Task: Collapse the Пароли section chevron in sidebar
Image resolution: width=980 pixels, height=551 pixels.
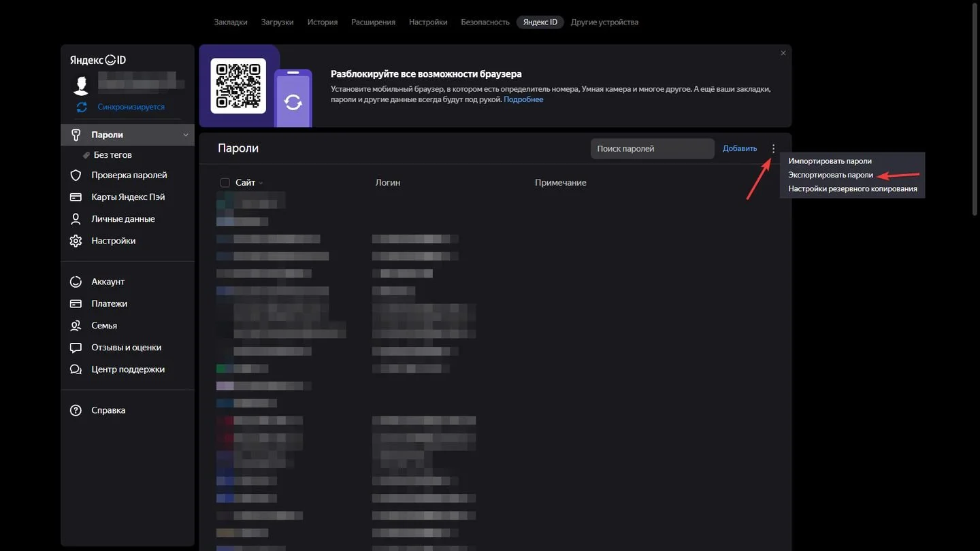Action: (x=186, y=135)
